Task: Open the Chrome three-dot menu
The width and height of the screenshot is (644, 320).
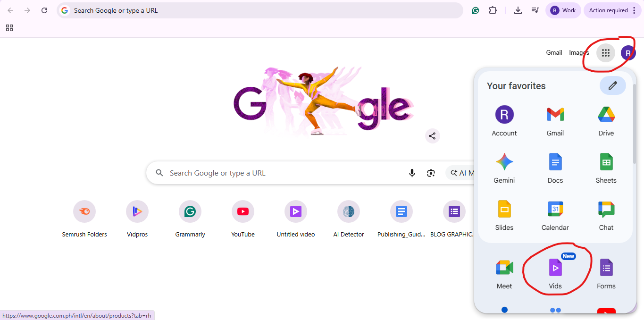Action: click(634, 10)
